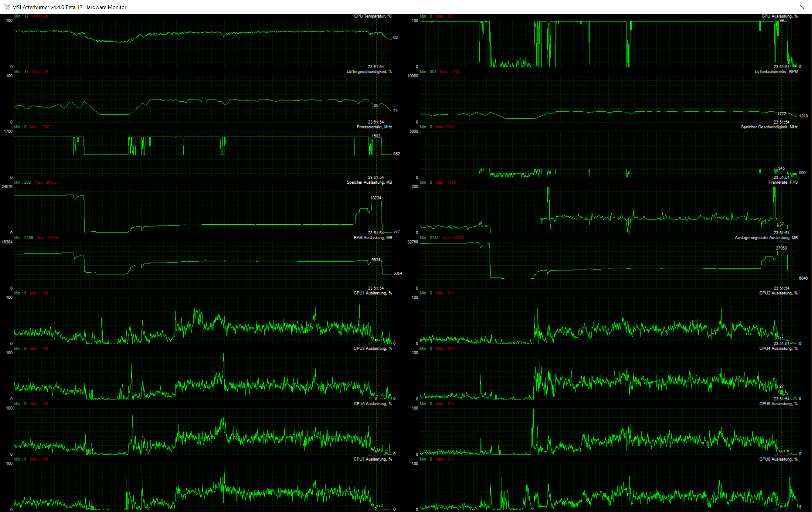Viewport: 812px width, 512px height.
Task: Click the RAM Auslastung MB graph label
Action: tap(373, 237)
